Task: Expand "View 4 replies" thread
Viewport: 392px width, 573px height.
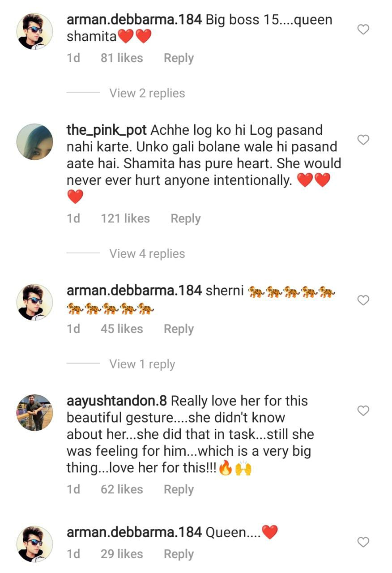Action: [x=147, y=253]
